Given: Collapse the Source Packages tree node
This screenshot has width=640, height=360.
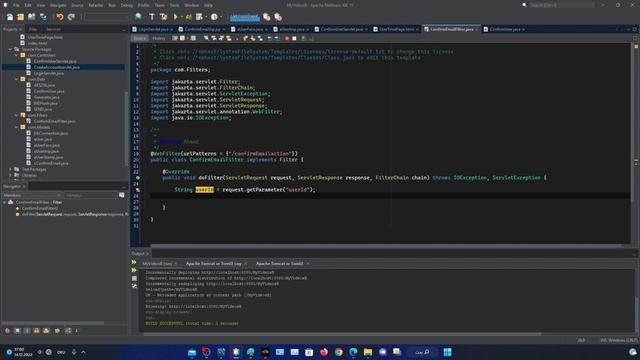Looking at the screenshot, I should 10,49.
